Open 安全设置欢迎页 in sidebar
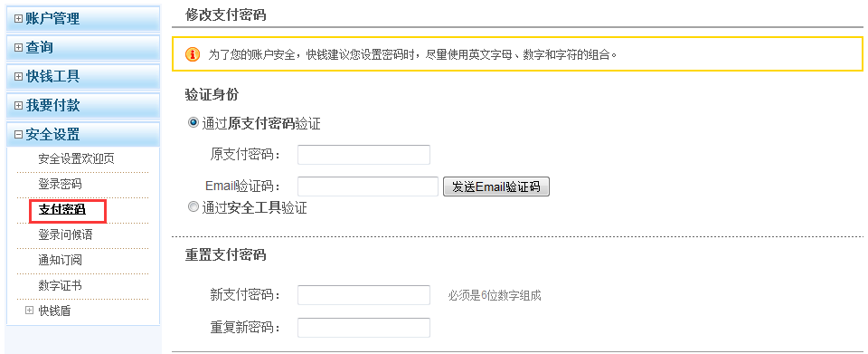Image resolution: width=868 pixels, height=354 pixels. click(x=76, y=159)
